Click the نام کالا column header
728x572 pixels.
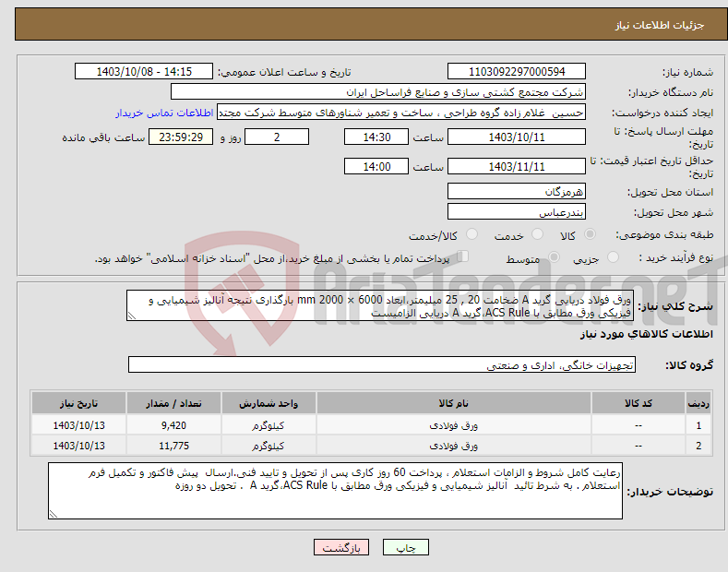(454, 403)
